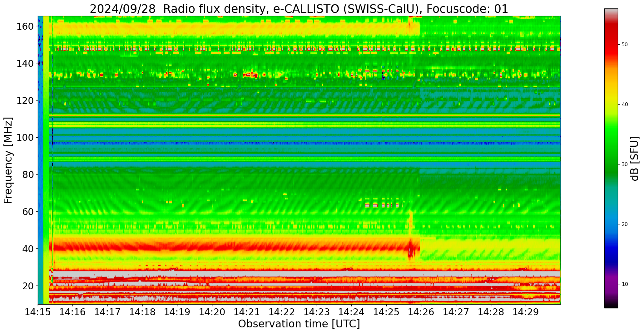Viewport: 644px width, 333px height.
Task: Click the 14:16 time tick label
Action: pos(73,312)
